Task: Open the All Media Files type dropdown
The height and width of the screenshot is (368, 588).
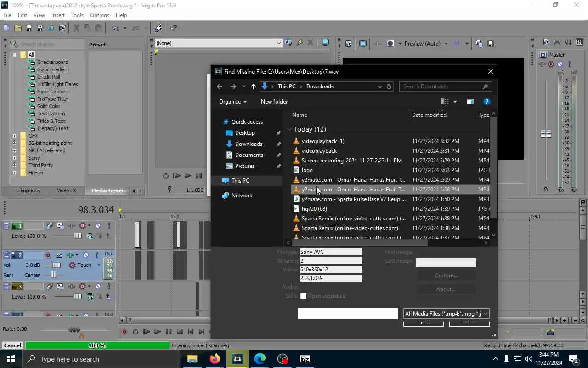Action: tap(446, 314)
